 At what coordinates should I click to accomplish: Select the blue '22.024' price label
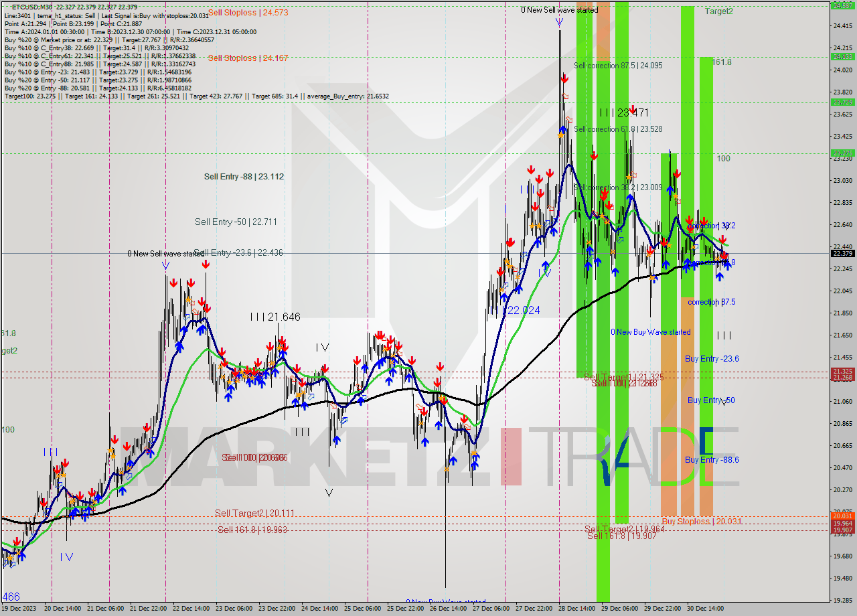pos(524,311)
